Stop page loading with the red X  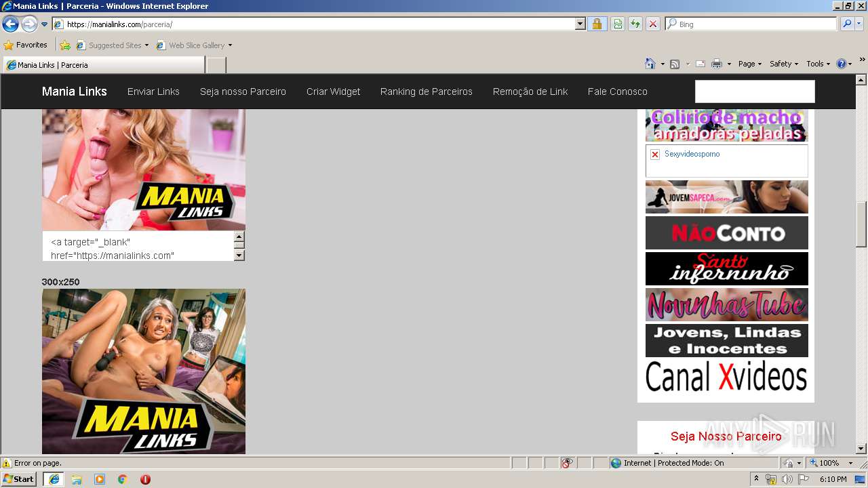pyautogui.click(x=653, y=24)
